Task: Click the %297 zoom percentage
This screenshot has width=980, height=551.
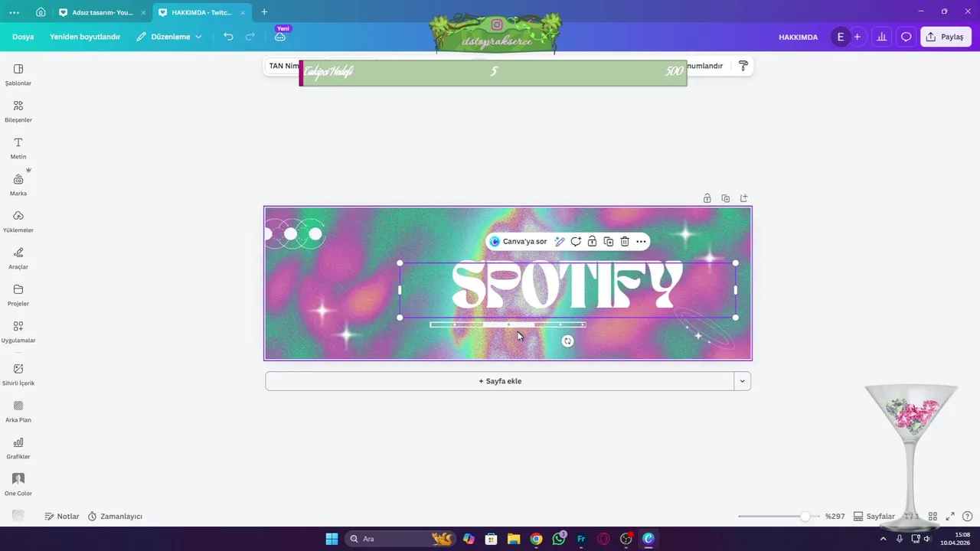Action: click(835, 517)
